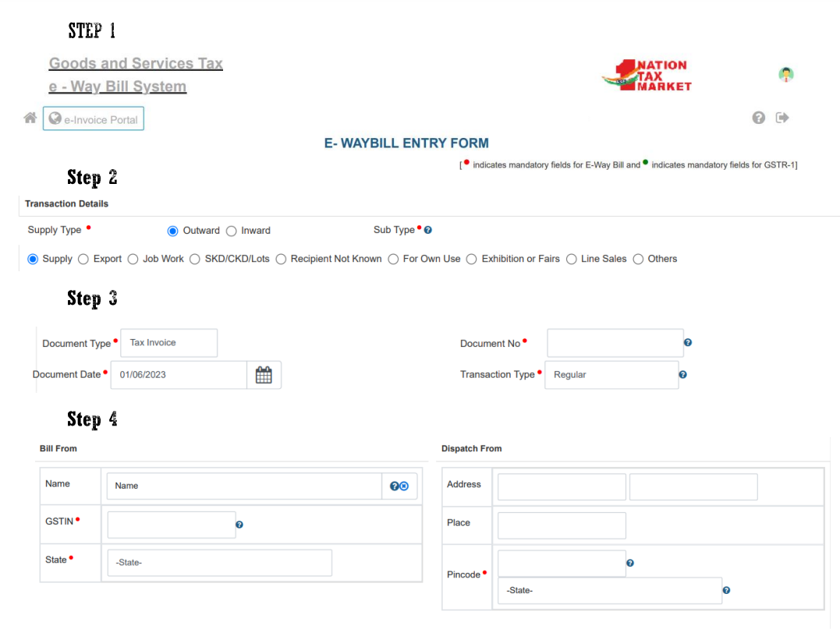Click the Goods and Services Tax link
The image size is (840, 629).
pos(136,64)
